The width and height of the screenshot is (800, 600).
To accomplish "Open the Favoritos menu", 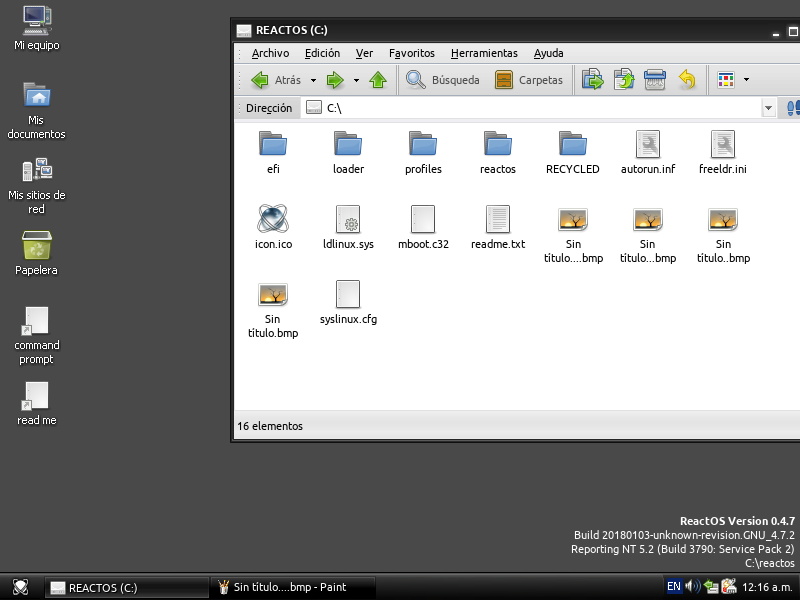I will click(412, 53).
